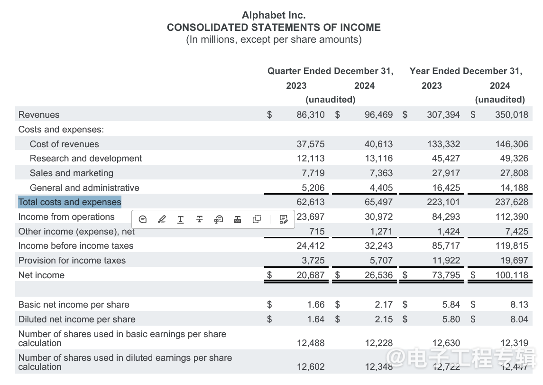
Task: Click diluted EPS value 8.04
Action: (519, 319)
